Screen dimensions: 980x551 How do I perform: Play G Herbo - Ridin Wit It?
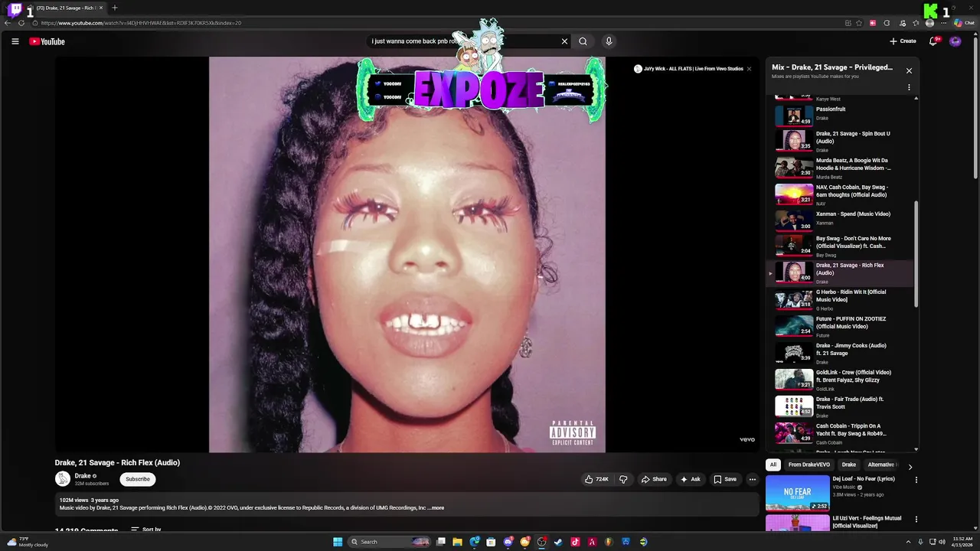coord(841,299)
